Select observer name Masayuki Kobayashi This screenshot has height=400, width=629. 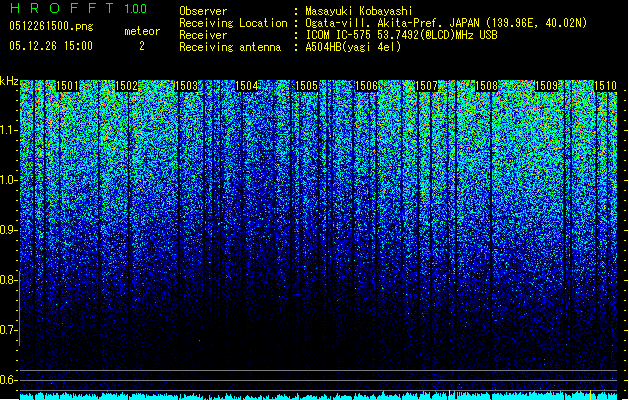(x=359, y=11)
